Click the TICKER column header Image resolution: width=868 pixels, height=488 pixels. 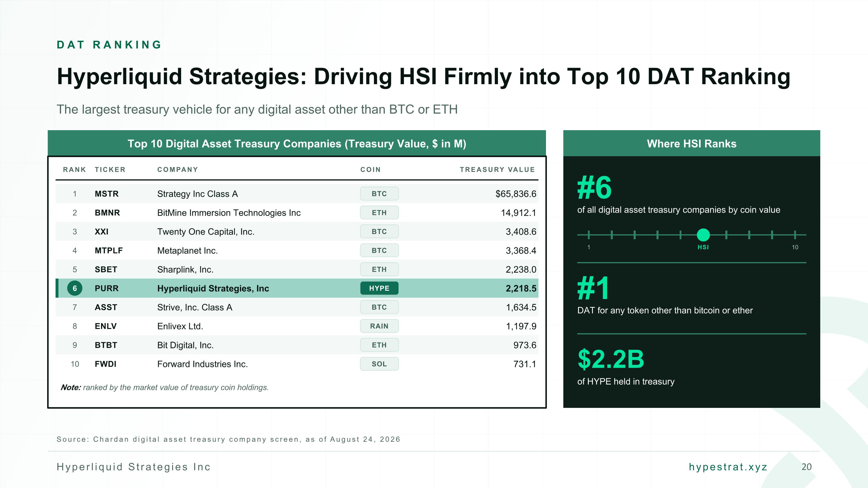[x=110, y=170]
